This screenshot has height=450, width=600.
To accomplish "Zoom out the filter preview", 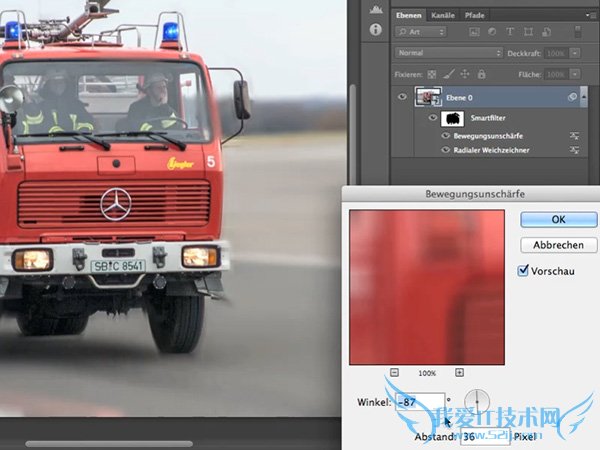I will pyautogui.click(x=395, y=372).
